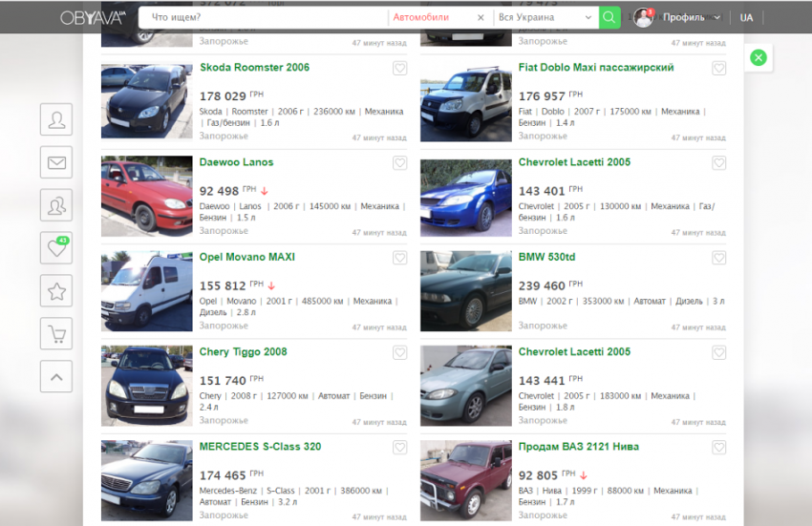Open the Профиль dropdown menu

click(x=691, y=17)
